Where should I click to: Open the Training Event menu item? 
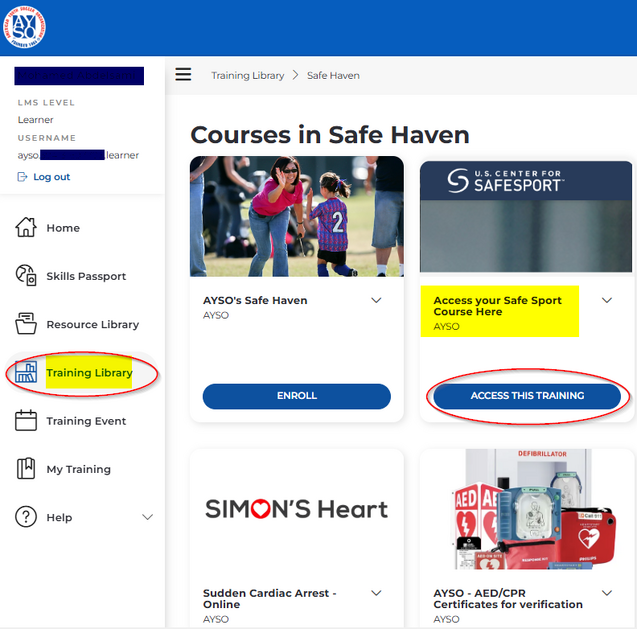[86, 421]
